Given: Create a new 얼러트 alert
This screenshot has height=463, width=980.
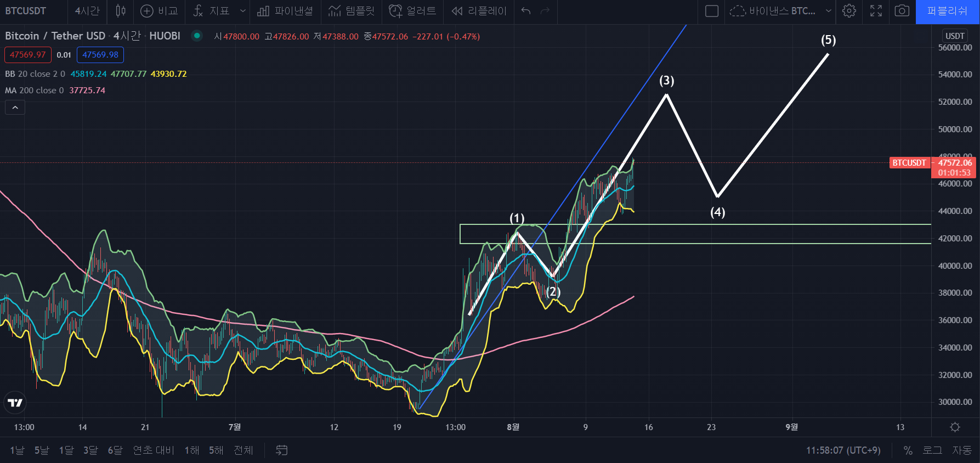Looking at the screenshot, I should click(x=412, y=11).
